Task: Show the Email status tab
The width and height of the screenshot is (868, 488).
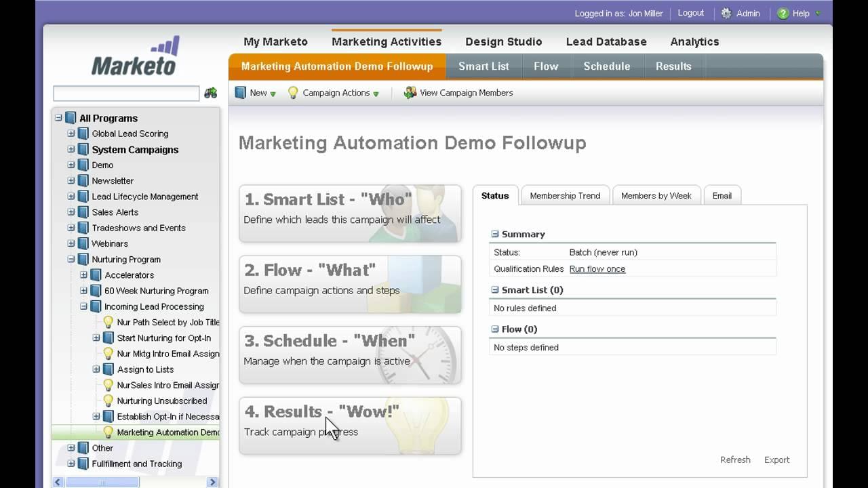Action: pos(722,195)
